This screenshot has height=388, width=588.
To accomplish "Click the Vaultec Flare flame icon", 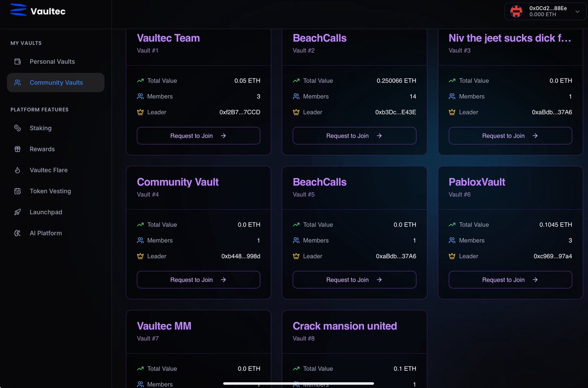I will click(x=17, y=170).
